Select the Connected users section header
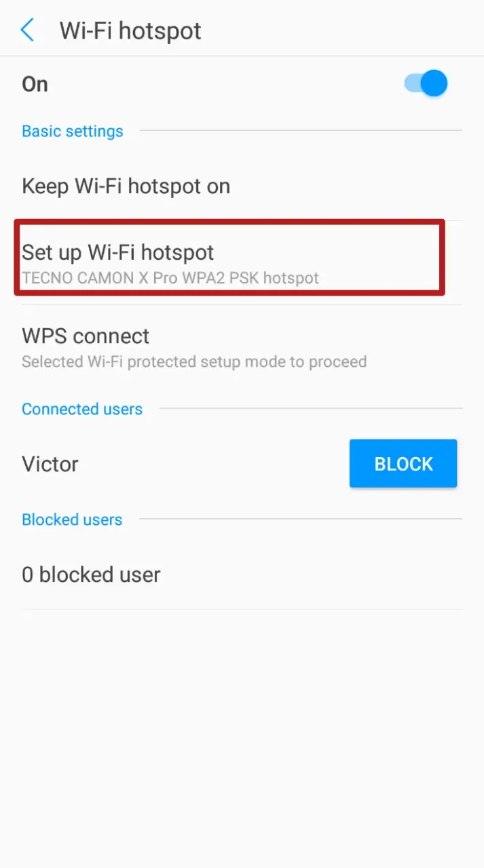The image size is (484, 868). [82, 409]
